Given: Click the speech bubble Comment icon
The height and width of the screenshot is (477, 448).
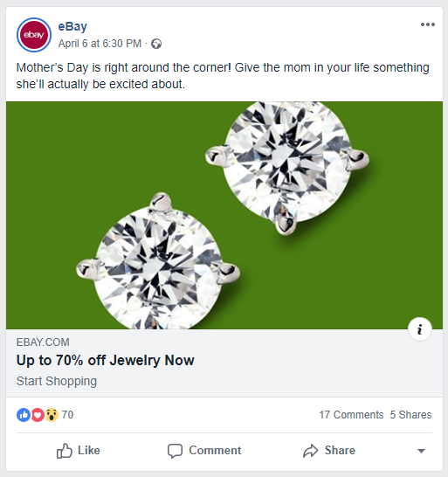Looking at the screenshot, I should click(x=176, y=451).
